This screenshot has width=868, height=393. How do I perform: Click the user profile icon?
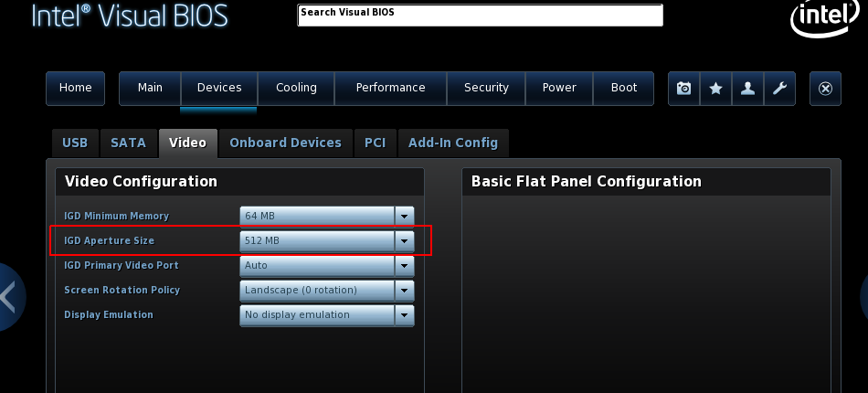pos(747,89)
